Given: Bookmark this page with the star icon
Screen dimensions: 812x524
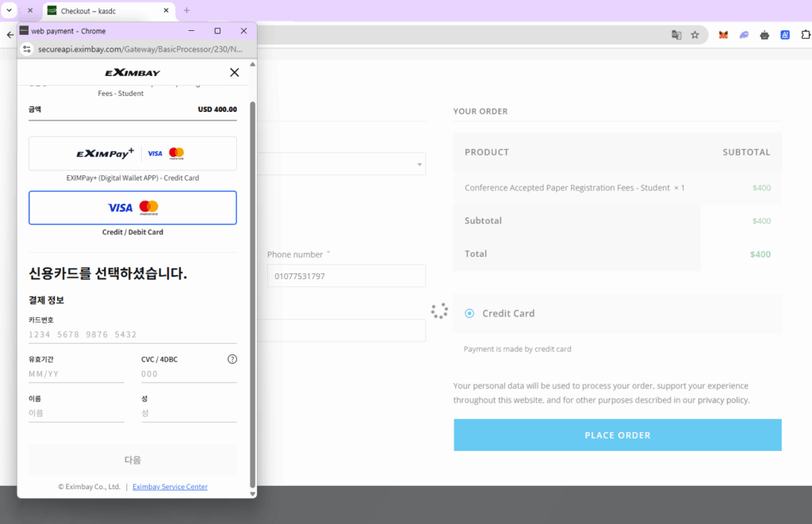Looking at the screenshot, I should 695,35.
